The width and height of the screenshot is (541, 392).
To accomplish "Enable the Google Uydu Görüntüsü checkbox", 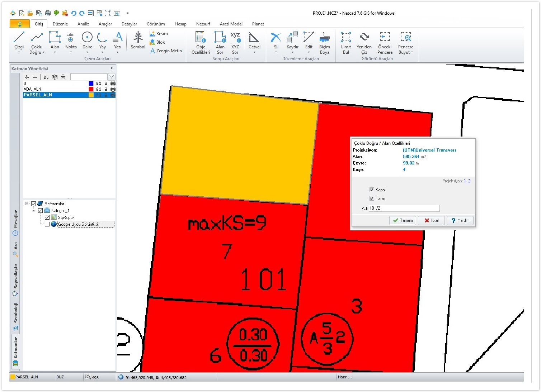I will coord(47,224).
